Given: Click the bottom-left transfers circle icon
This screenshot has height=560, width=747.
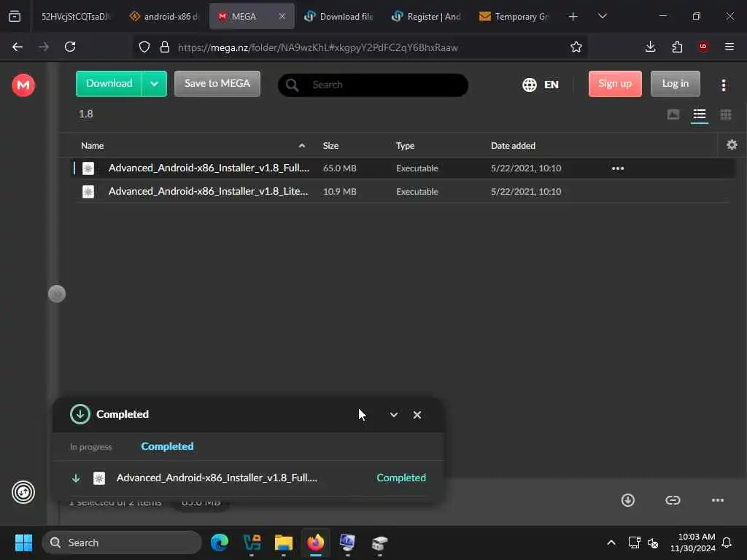Looking at the screenshot, I should point(23,492).
